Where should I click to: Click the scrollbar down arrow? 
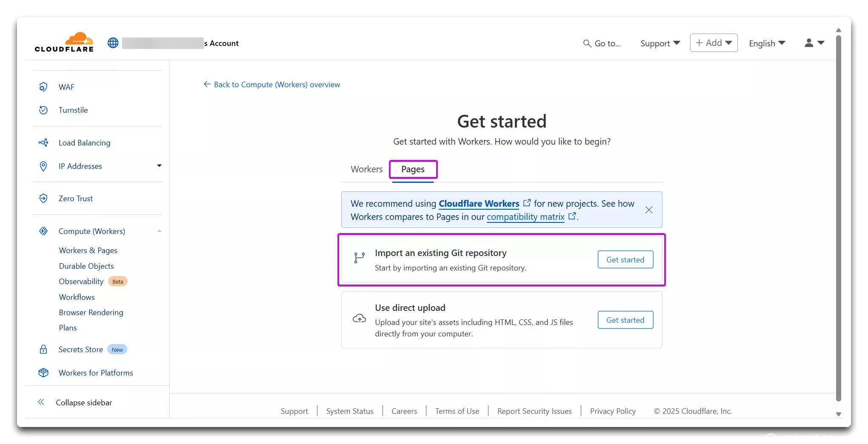(839, 414)
